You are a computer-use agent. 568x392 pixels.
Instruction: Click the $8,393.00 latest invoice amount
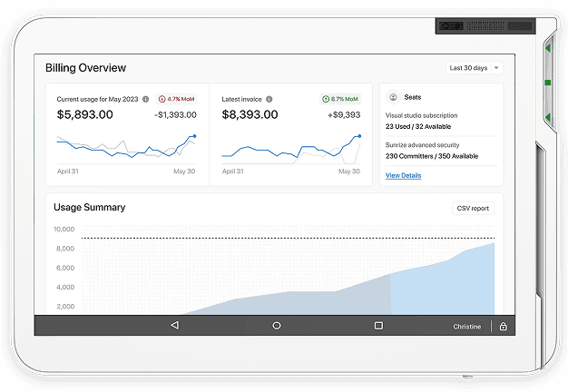(x=250, y=115)
